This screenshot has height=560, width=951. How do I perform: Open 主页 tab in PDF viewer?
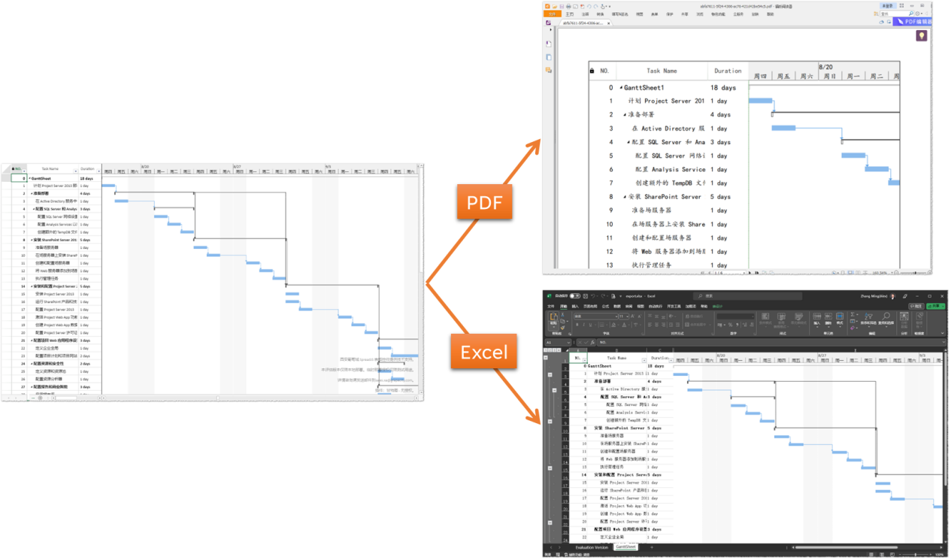click(570, 14)
